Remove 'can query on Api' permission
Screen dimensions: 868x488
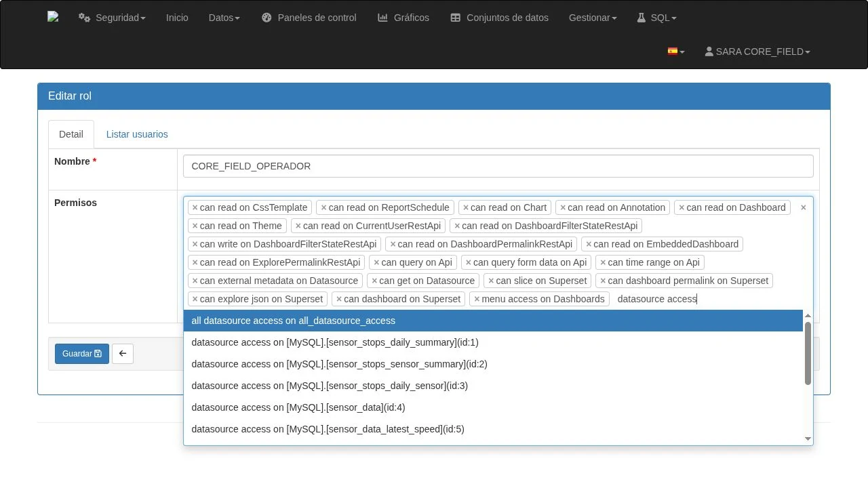(376, 262)
